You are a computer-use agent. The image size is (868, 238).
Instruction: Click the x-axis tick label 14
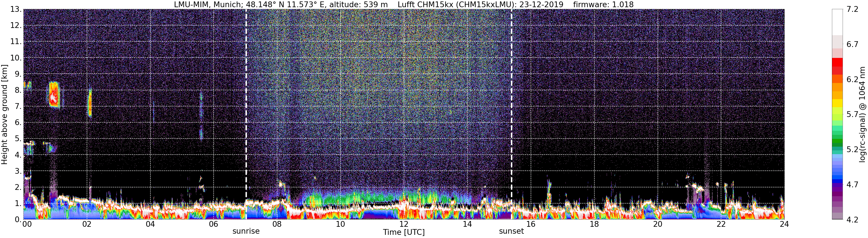(x=467, y=224)
